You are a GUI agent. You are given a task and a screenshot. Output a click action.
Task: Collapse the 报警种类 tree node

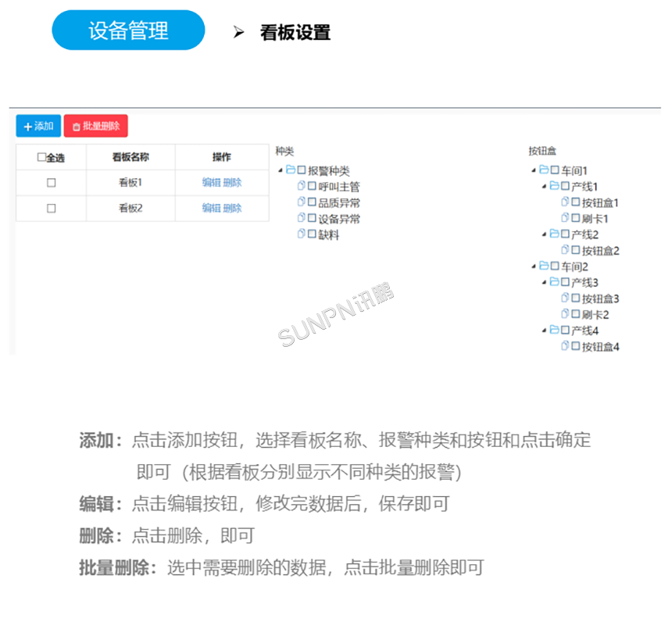(281, 171)
